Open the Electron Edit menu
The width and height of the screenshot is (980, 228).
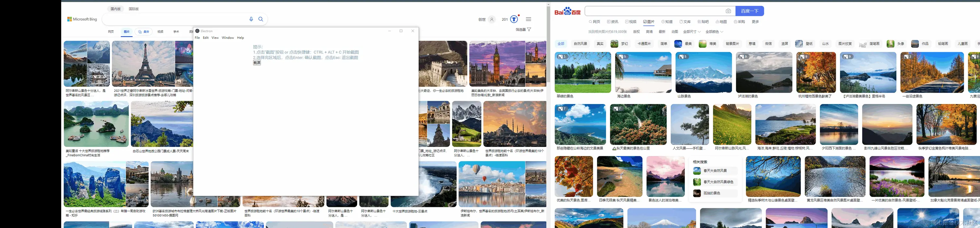(x=206, y=38)
